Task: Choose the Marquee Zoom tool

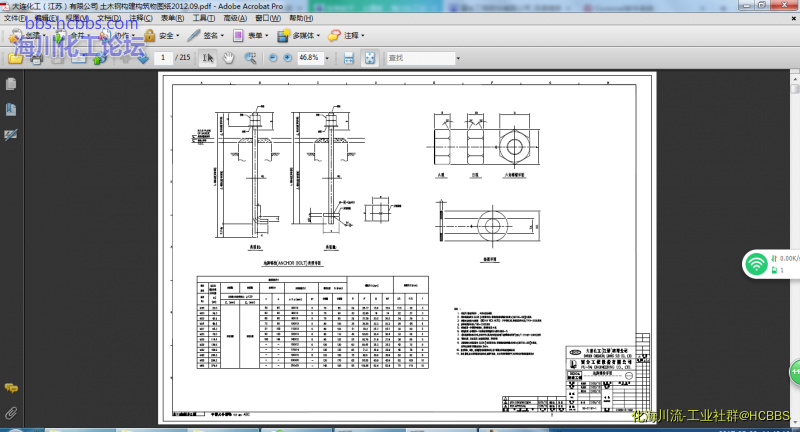Action: [x=250, y=58]
